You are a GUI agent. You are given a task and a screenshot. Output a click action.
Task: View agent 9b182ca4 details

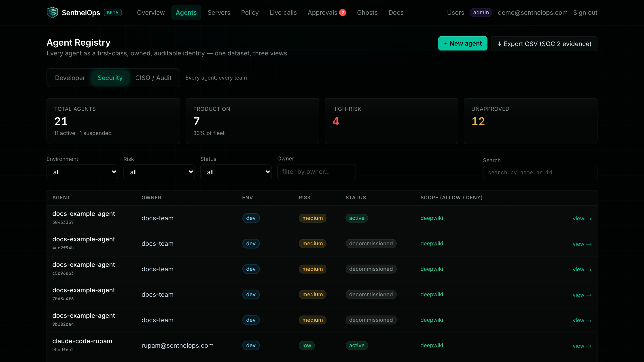[582, 320]
